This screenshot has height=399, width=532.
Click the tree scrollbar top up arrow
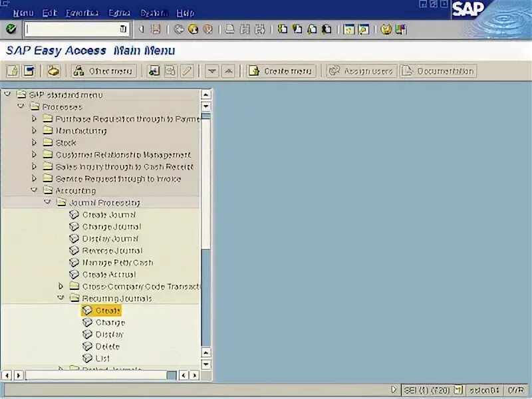click(x=206, y=94)
